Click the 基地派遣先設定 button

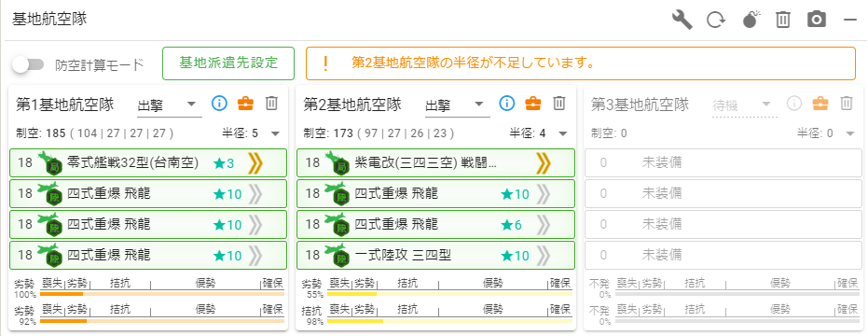pyautogui.click(x=228, y=63)
